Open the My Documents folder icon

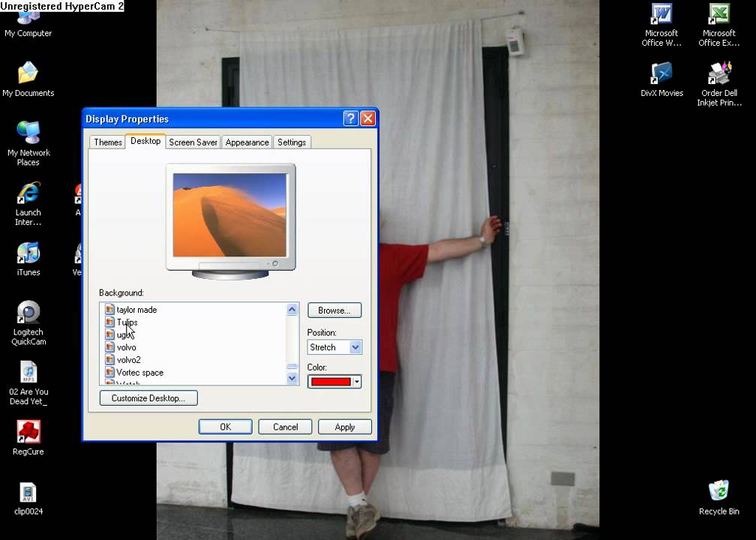tap(28, 79)
